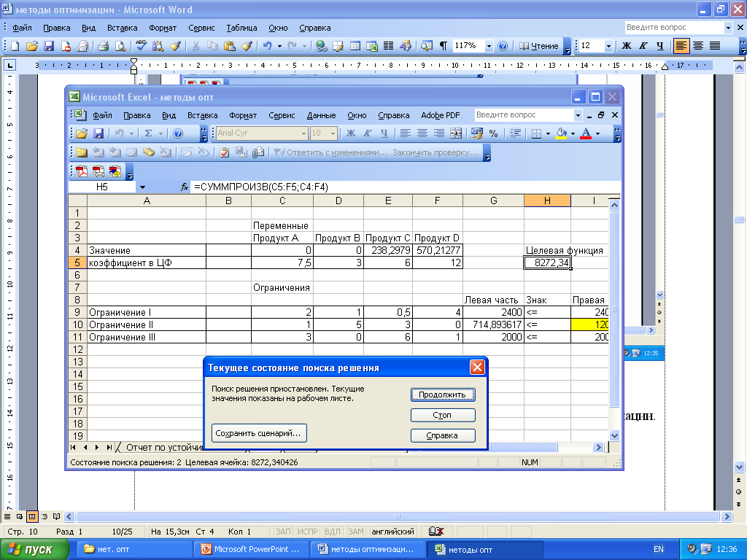Image resolution: width=747 pixels, height=560 pixels.
Task: Open Print Preview in Word's toolbar
Action: tap(120, 46)
